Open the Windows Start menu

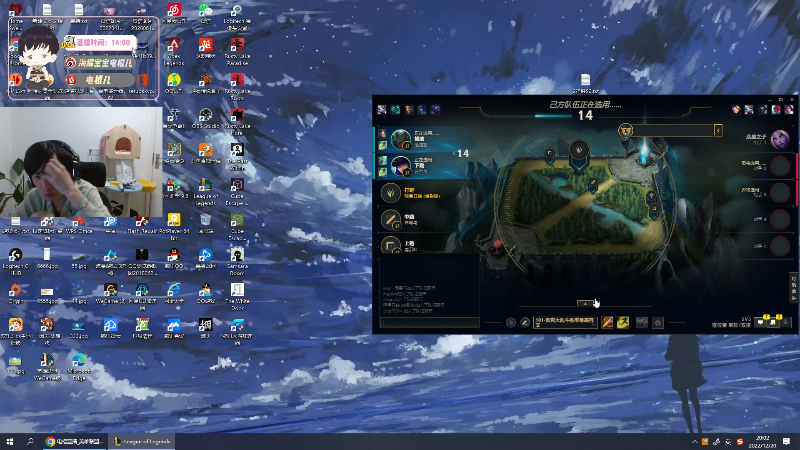[x=10, y=441]
